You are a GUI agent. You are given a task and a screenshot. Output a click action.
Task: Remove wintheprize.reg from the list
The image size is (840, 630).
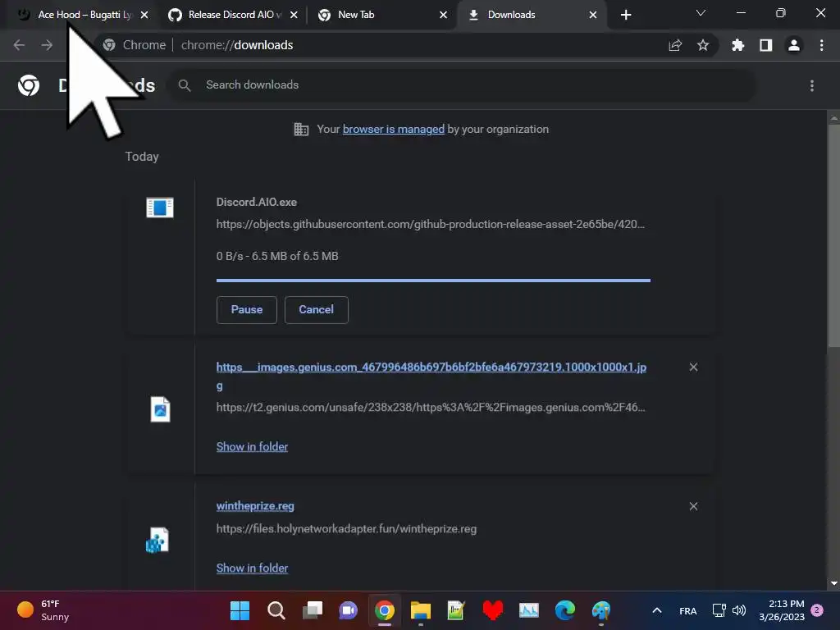click(693, 506)
